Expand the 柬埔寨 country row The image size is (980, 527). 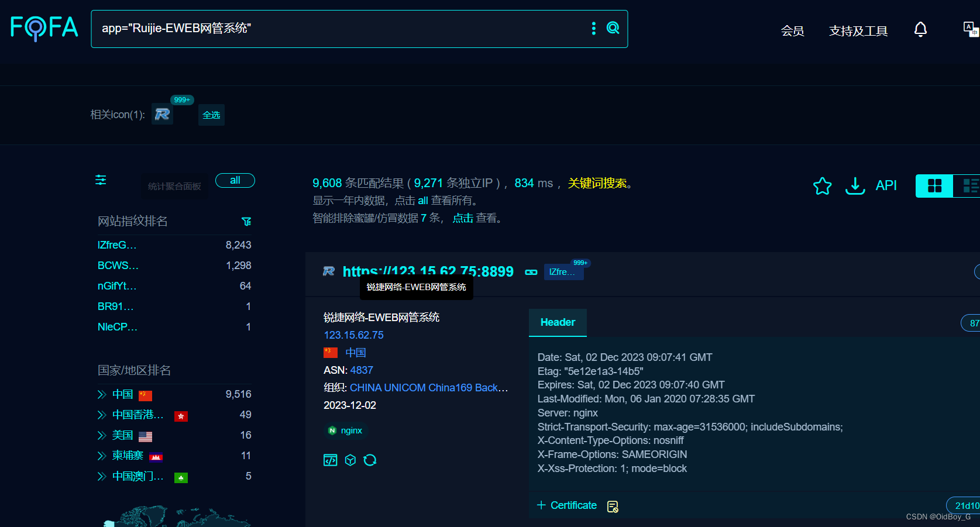102,456
